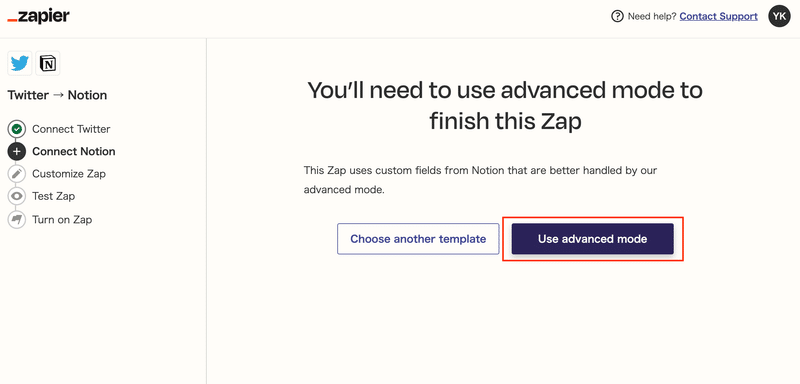Viewport: 800px width, 384px height.
Task: Click the question mark help icon
Action: (x=617, y=16)
